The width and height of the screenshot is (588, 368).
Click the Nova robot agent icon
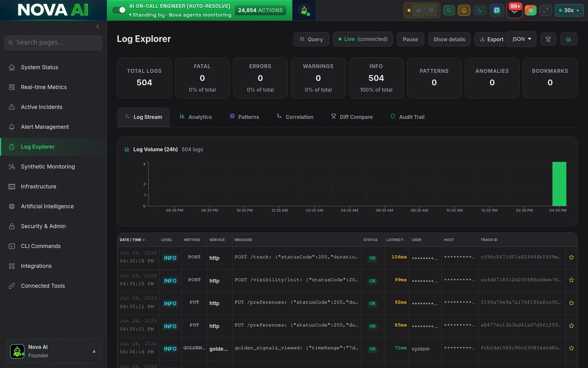tap(304, 11)
